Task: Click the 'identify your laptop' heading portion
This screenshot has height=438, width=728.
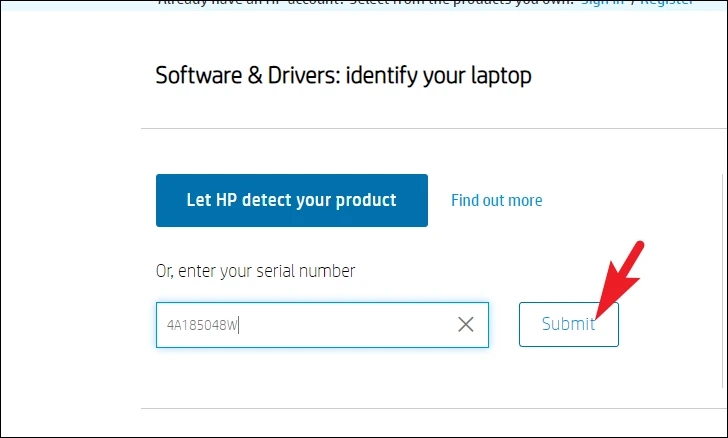Action: point(439,75)
